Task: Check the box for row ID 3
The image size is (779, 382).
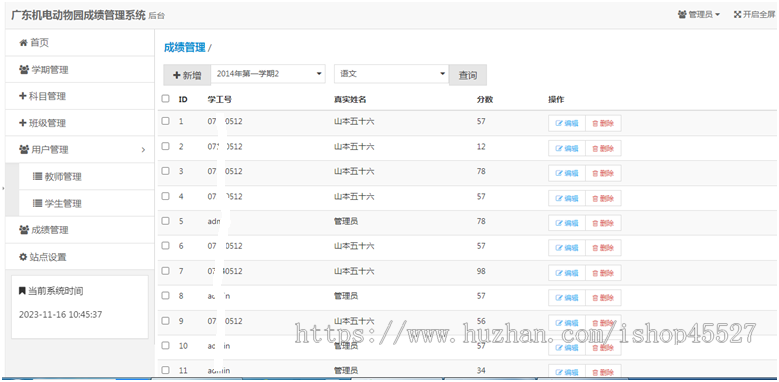Action: (165, 171)
